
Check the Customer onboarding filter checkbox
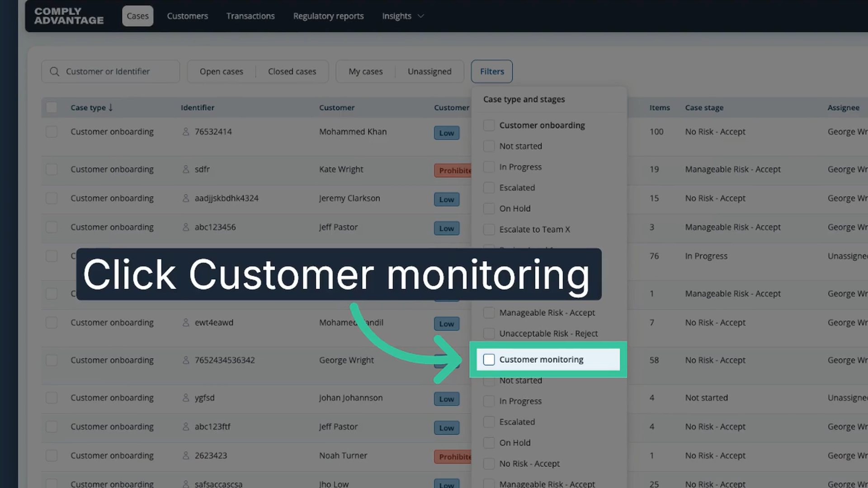(489, 125)
